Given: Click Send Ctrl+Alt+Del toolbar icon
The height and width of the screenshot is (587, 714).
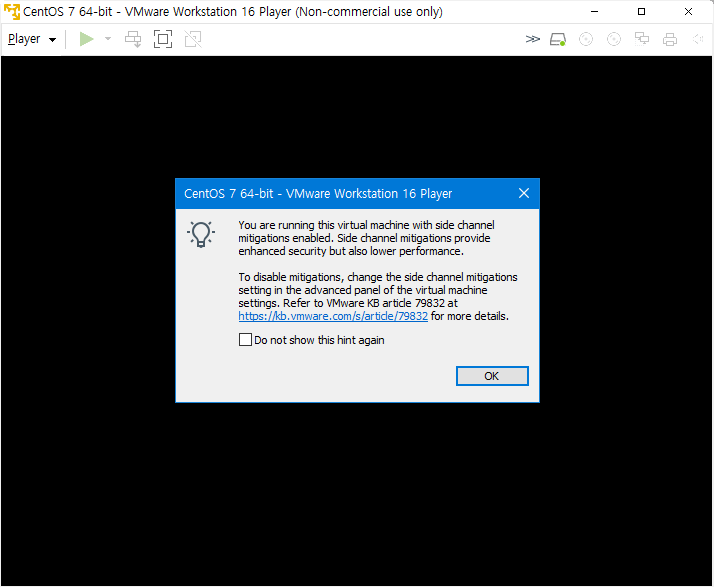Looking at the screenshot, I should point(133,39).
